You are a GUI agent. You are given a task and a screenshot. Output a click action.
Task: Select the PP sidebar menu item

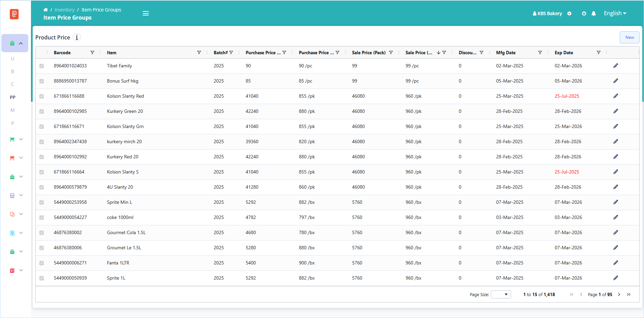pos(13,97)
